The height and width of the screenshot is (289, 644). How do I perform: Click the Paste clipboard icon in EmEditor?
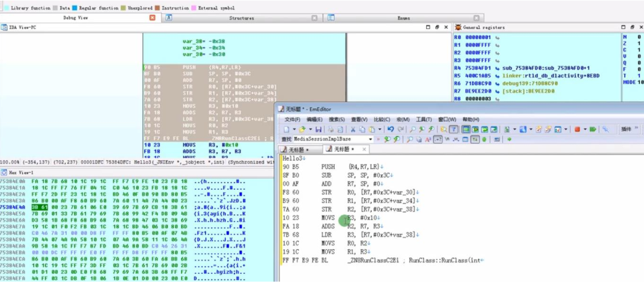[x=372, y=129]
